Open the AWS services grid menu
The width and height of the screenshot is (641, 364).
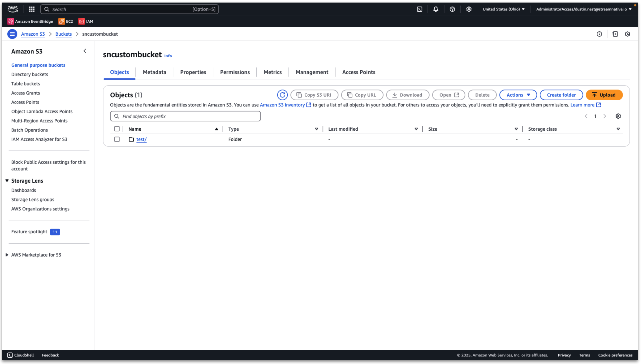32,9
